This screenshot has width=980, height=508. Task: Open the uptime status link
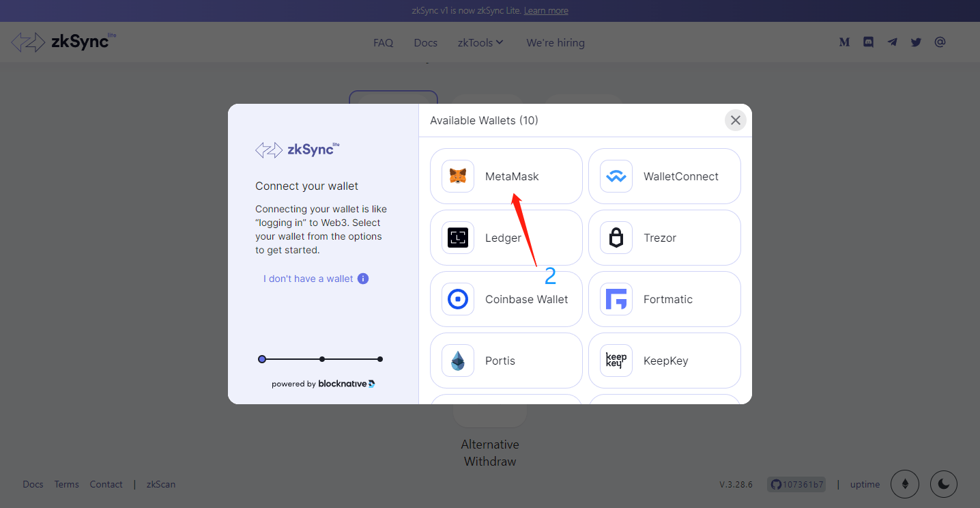click(865, 484)
